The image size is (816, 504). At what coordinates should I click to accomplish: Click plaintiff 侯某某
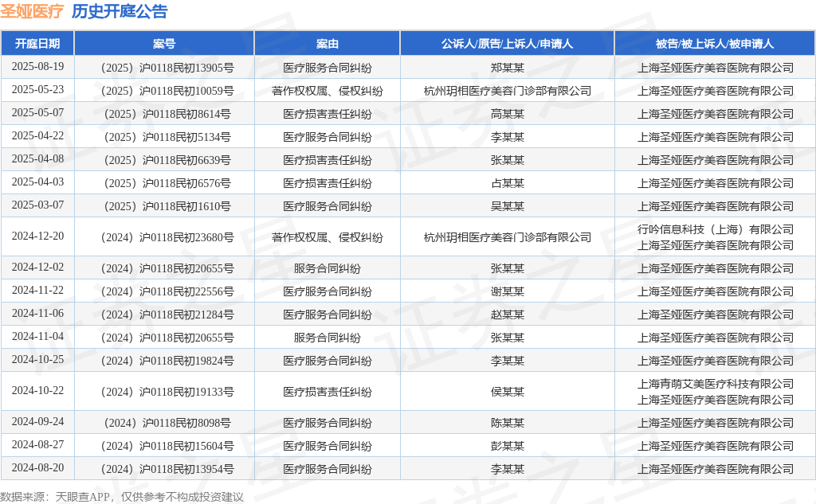point(508,392)
